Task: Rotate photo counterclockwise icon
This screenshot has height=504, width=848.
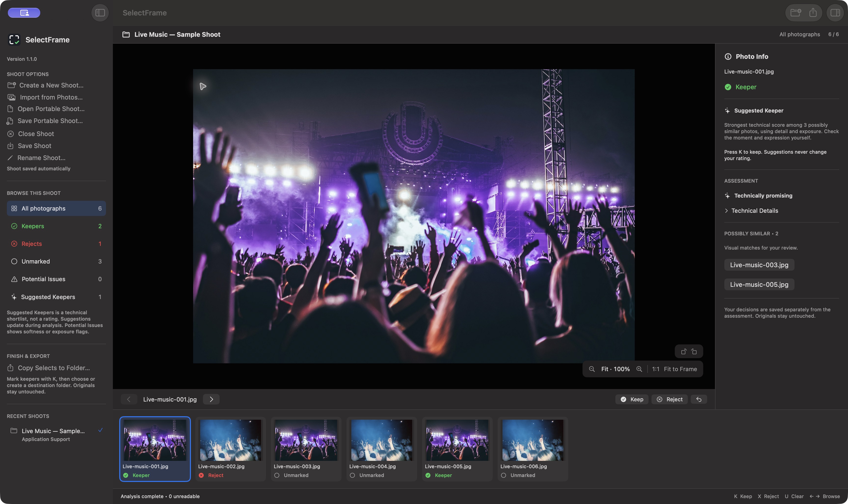Action: click(684, 352)
